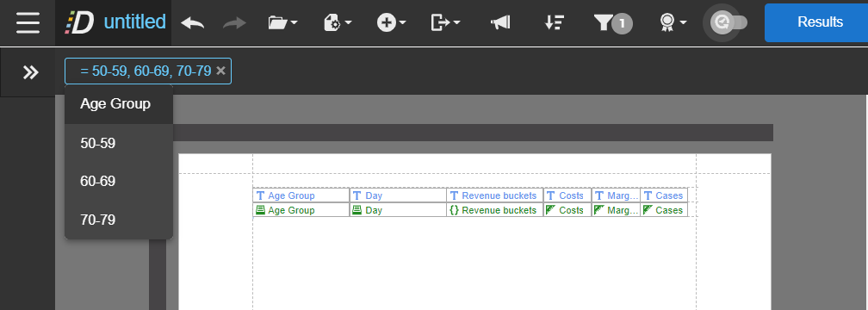This screenshot has height=310, width=868.
Task: Open the folder dropdown menu
Action: coord(282,22)
